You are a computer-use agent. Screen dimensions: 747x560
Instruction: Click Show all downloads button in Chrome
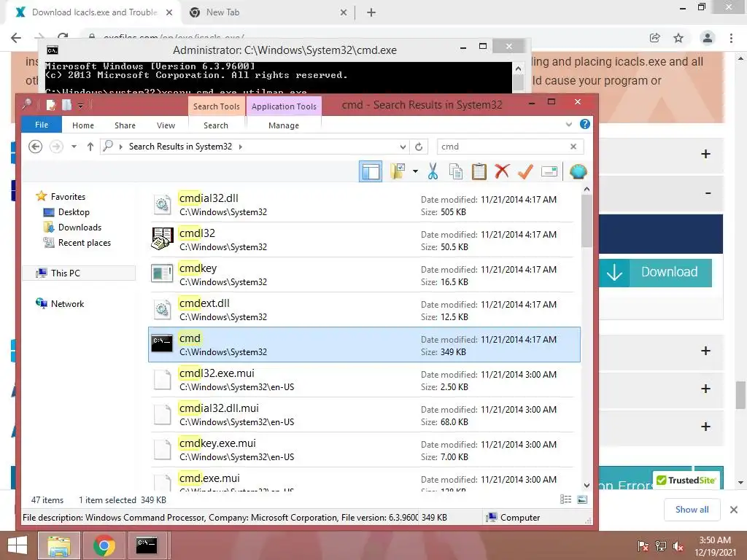692,510
